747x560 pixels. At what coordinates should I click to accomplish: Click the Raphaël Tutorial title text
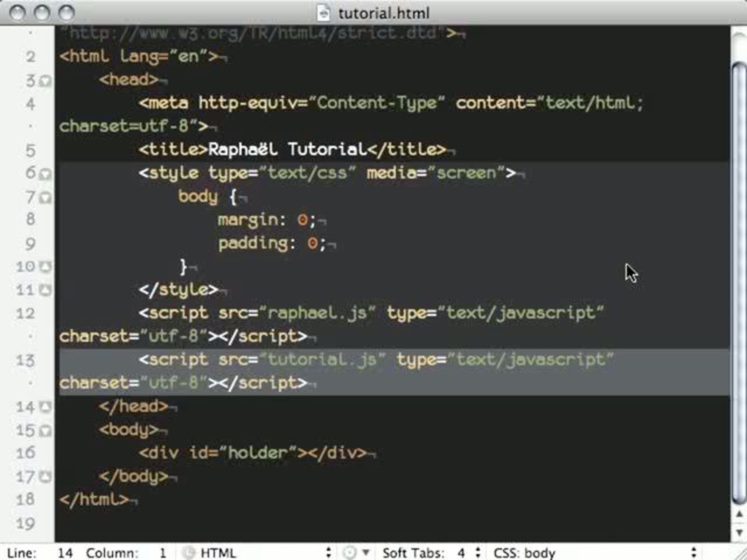pyautogui.click(x=288, y=150)
